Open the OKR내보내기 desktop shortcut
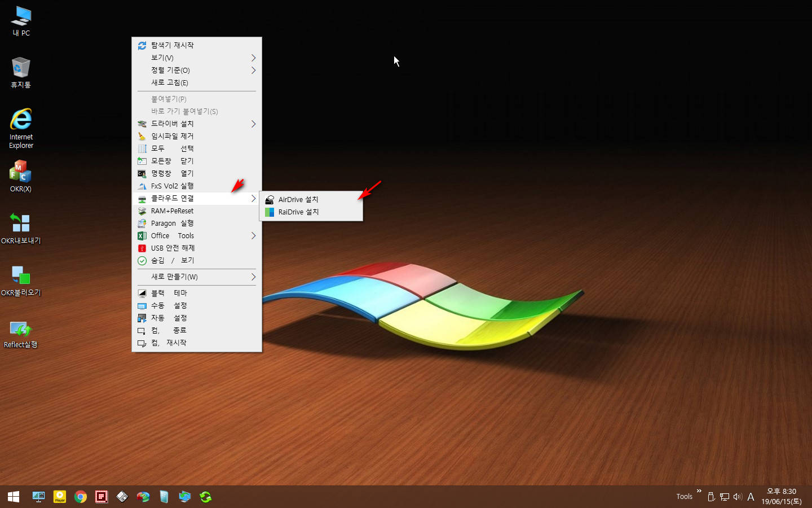 (x=21, y=228)
